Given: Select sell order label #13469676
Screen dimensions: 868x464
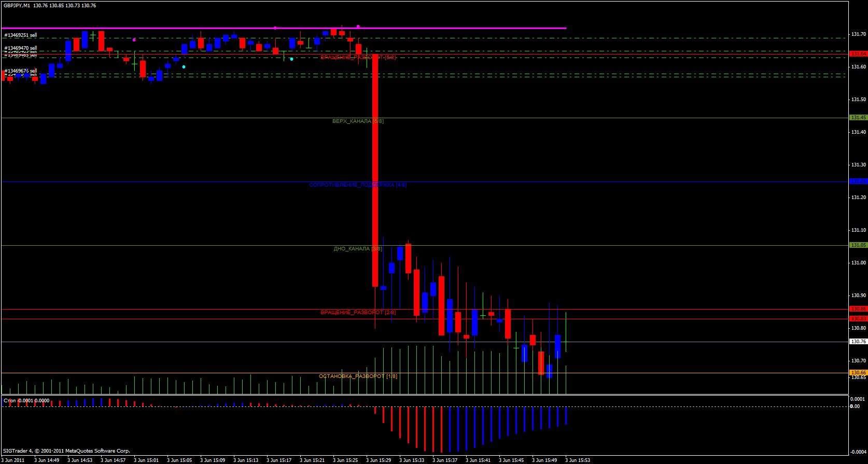Looking at the screenshot, I should click(21, 71).
